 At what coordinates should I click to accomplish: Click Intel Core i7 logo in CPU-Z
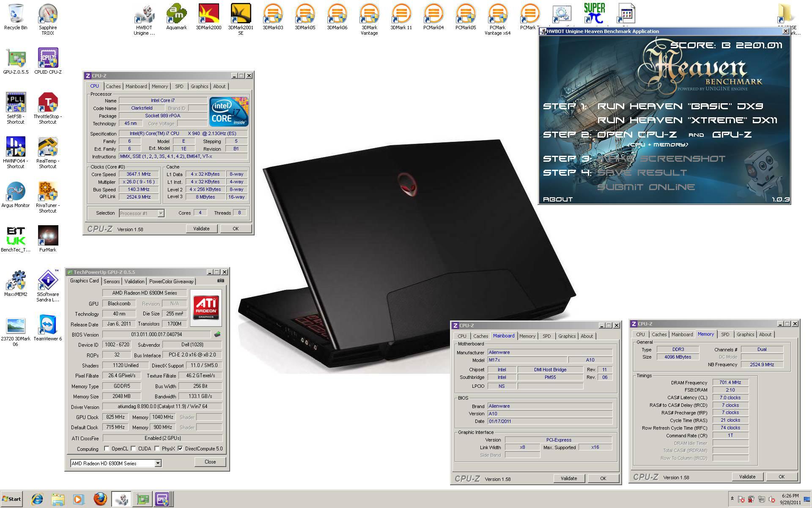coord(229,112)
